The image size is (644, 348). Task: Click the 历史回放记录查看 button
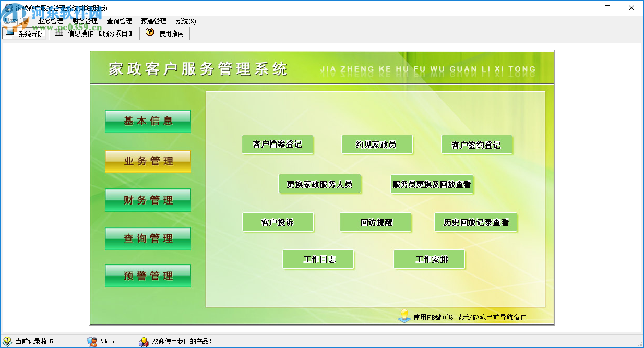click(475, 222)
